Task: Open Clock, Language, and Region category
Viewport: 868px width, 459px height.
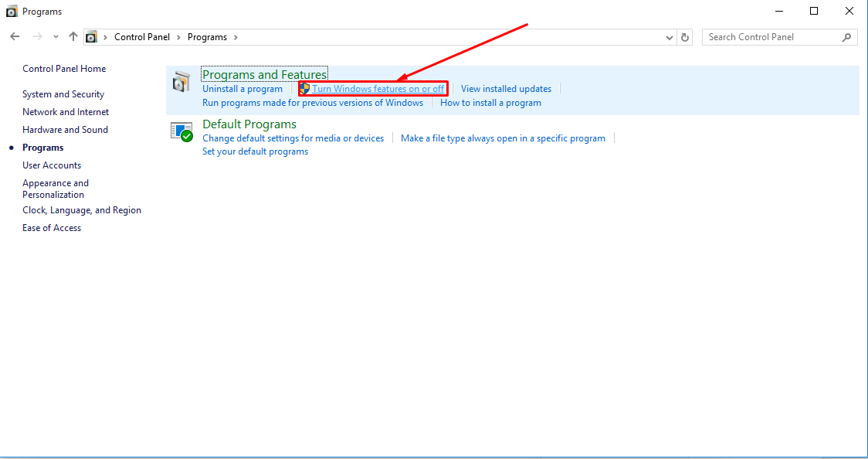Action: pos(82,210)
